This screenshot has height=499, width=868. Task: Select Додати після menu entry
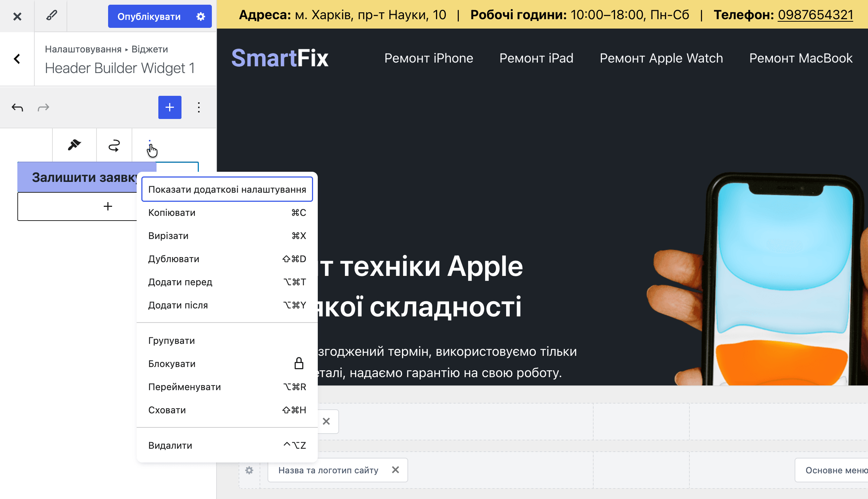227,305
